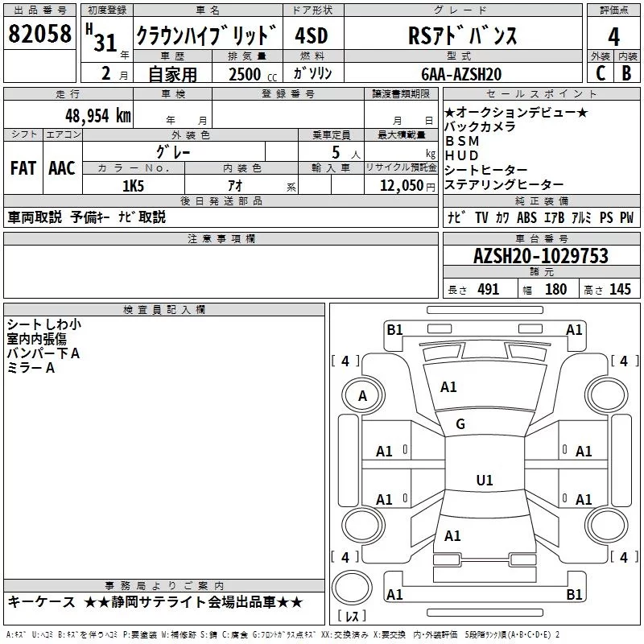Click the U1 dent mark on the roof
Screen dimensions: 644x644
pos(484,481)
